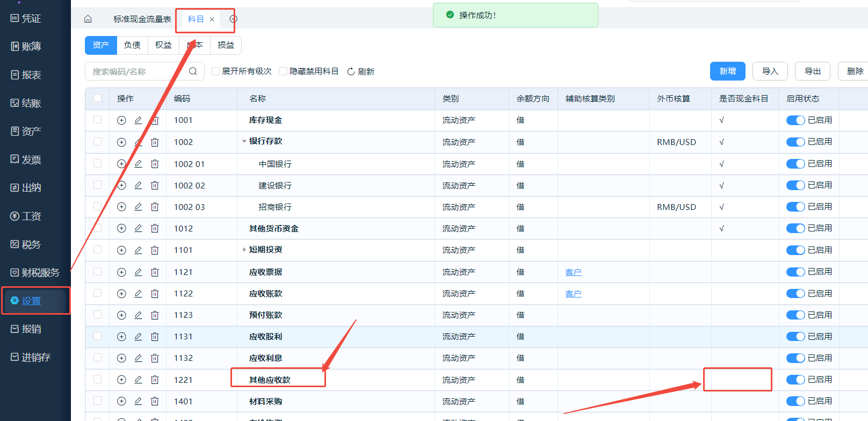Open the tab list dropdown arrow
868x421 pixels.
pyautogui.click(x=233, y=19)
